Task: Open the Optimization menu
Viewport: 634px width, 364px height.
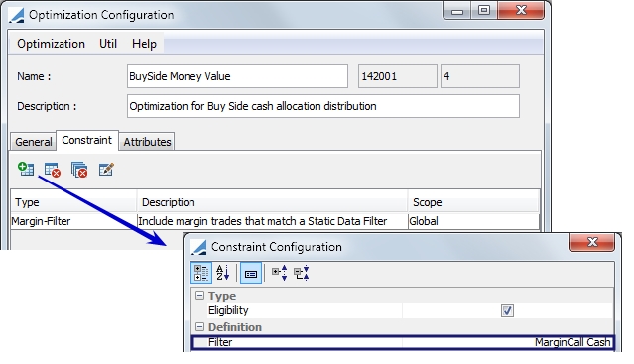Action: pos(51,44)
